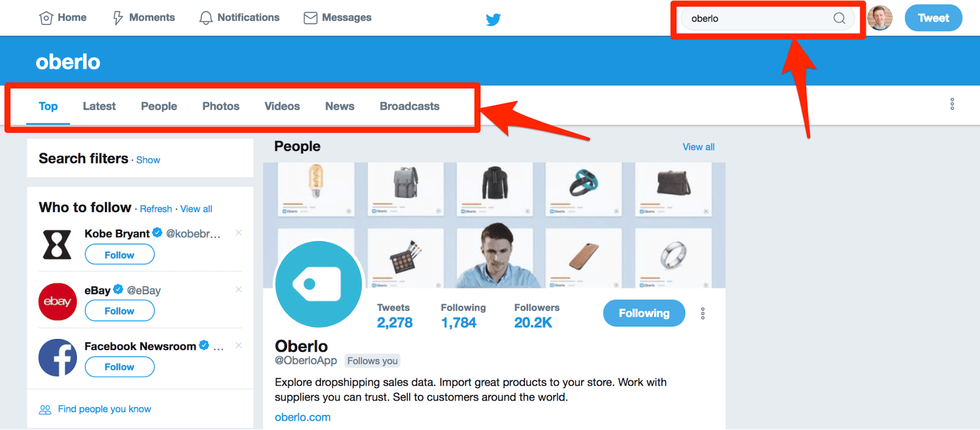
Task: Open the profile avatar menu
Action: (880, 18)
